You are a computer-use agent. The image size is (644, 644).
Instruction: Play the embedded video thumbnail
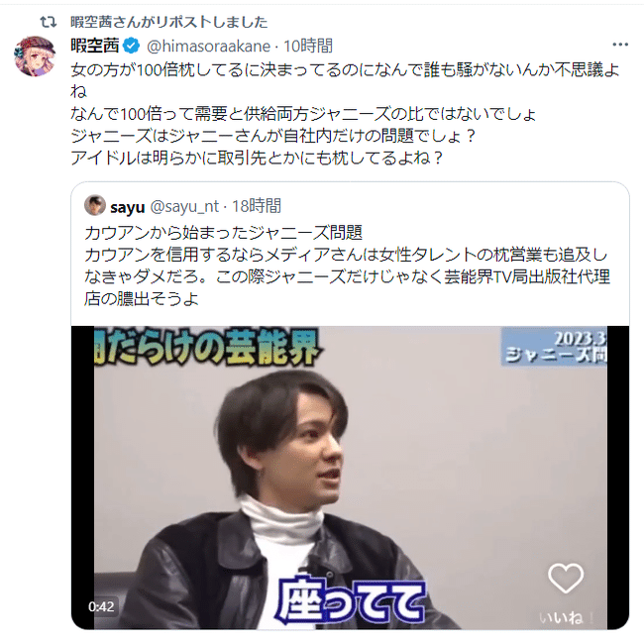point(350,478)
